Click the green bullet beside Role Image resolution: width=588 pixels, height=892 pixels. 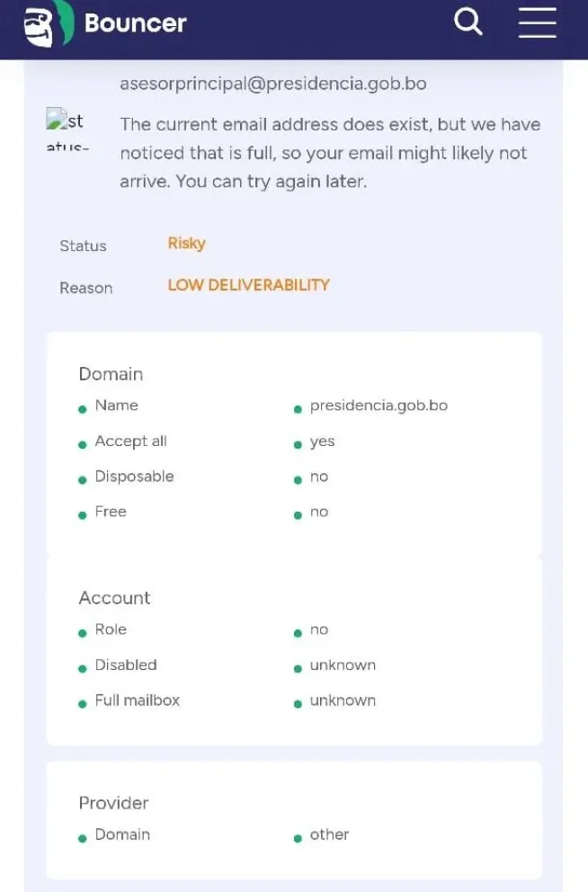(x=83, y=633)
